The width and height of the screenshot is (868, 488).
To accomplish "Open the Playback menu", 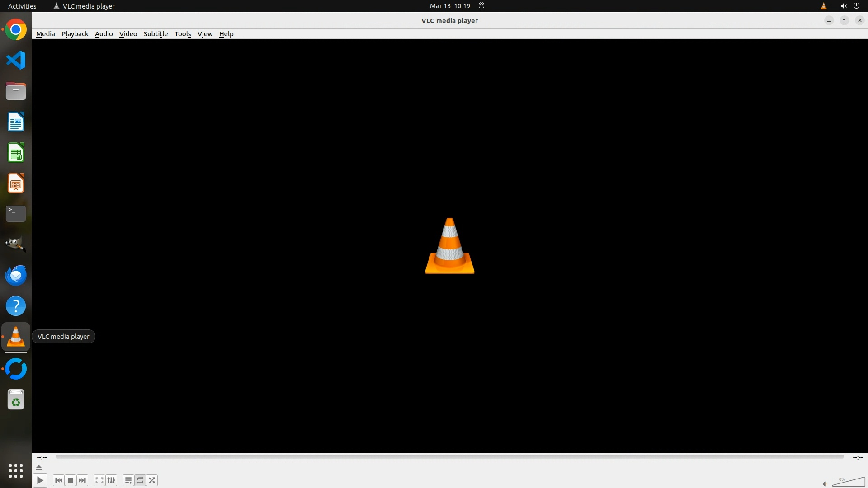I will [x=75, y=34].
